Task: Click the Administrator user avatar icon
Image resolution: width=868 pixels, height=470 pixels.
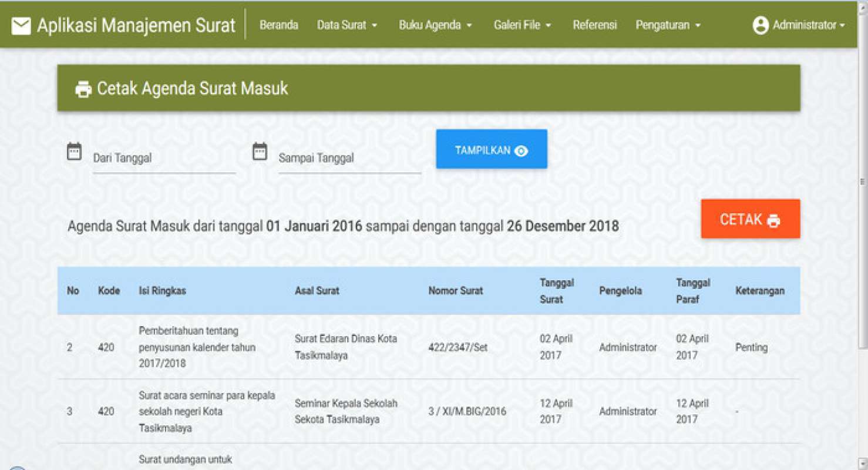Action: point(762,25)
